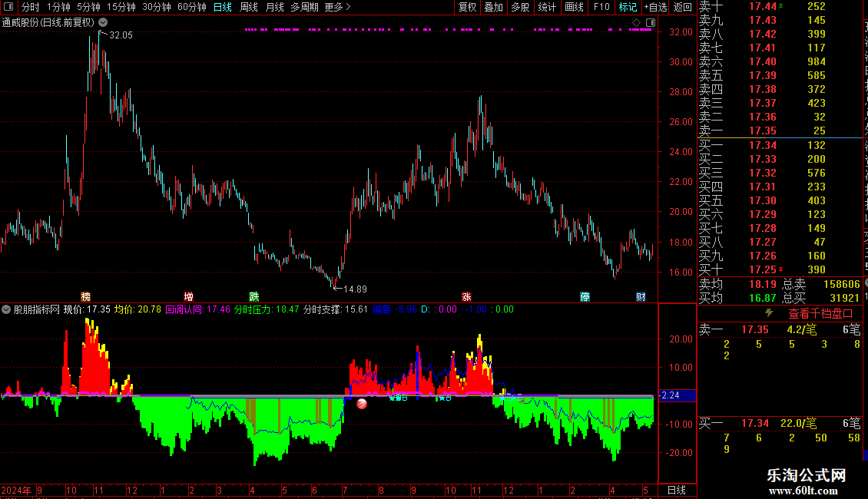Click the 卖均 18.19 value
868x499 pixels.
(763, 284)
